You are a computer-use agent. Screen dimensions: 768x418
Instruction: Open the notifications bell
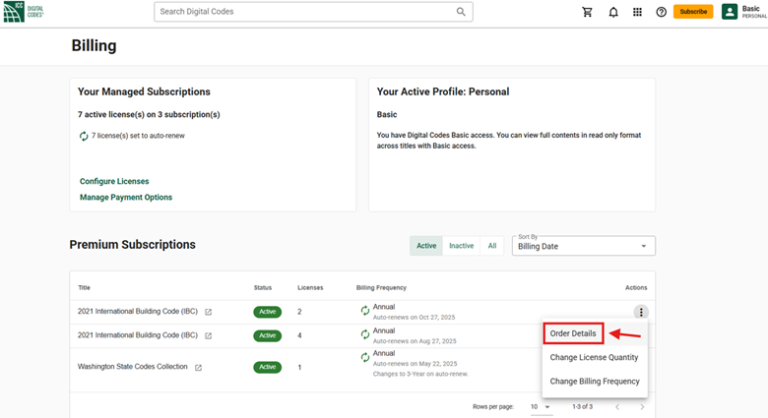[613, 12]
